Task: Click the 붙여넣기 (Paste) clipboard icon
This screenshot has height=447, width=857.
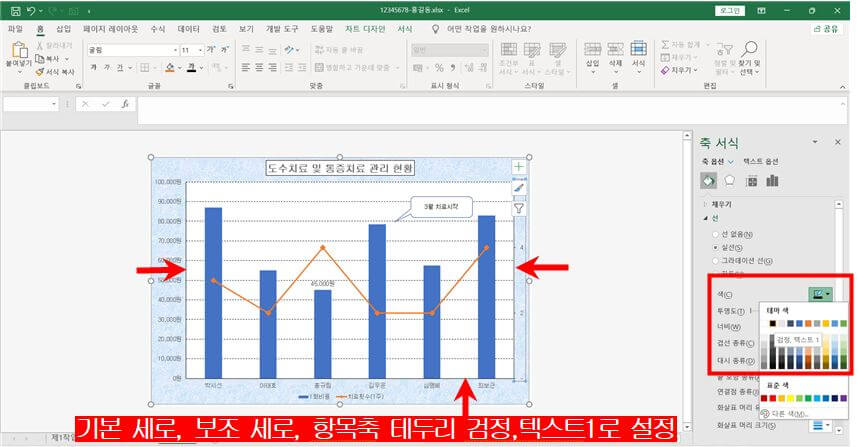Action: pos(19,50)
